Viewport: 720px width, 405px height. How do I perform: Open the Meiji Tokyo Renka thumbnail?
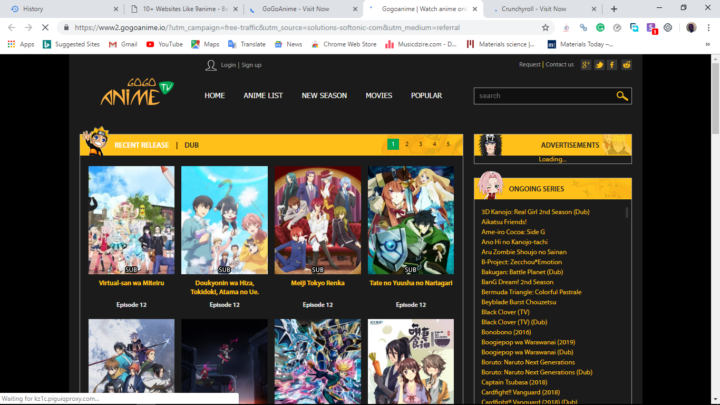pyautogui.click(x=318, y=220)
